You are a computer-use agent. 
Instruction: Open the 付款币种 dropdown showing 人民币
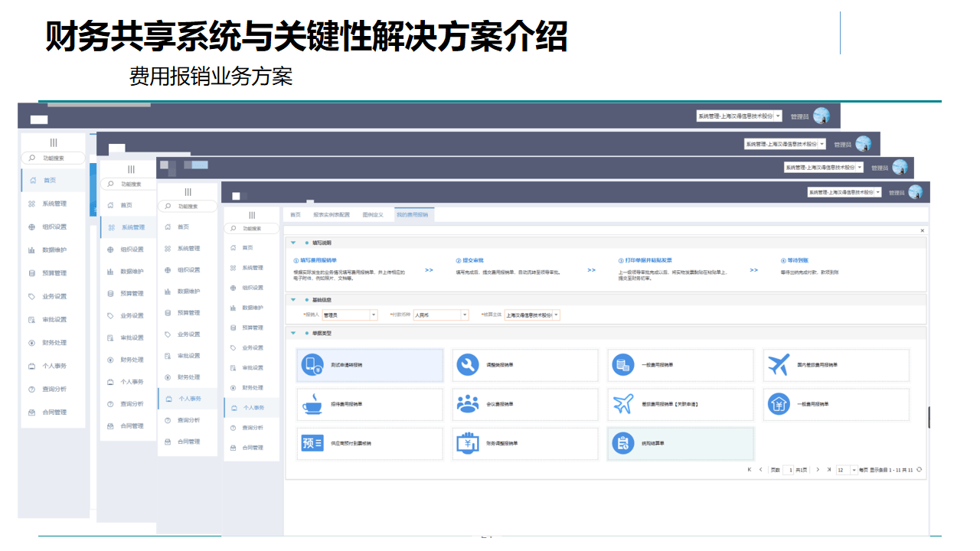[440, 315]
